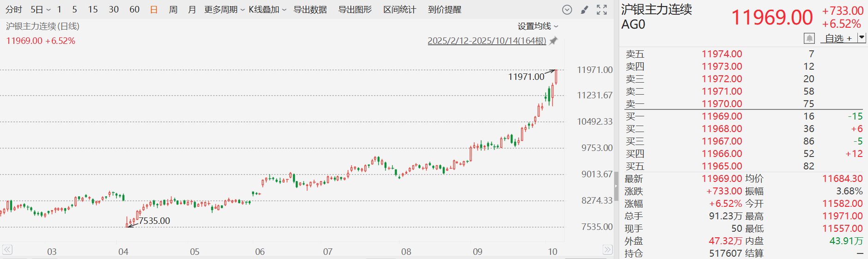This screenshot has height=259, width=868.
Task: Open the K线叠加 overlay dropdown
Action: pyautogui.click(x=267, y=10)
